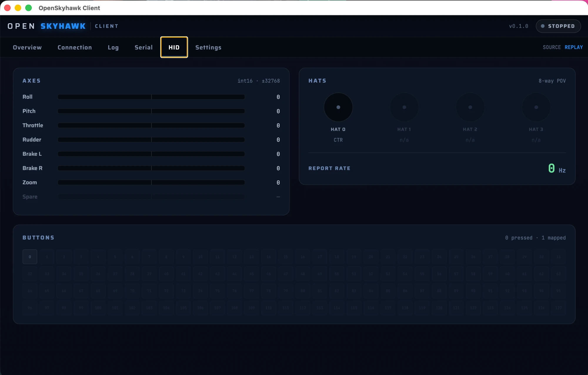Click the Rudder axis label
Screen dimensions: 588x375
32,140
